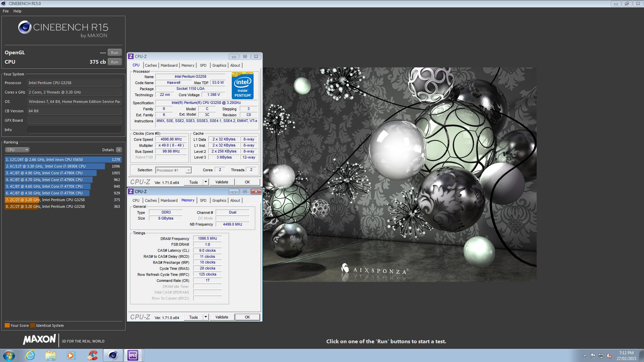Select i7-4790K 4.70 GHz ranking row

63,180
